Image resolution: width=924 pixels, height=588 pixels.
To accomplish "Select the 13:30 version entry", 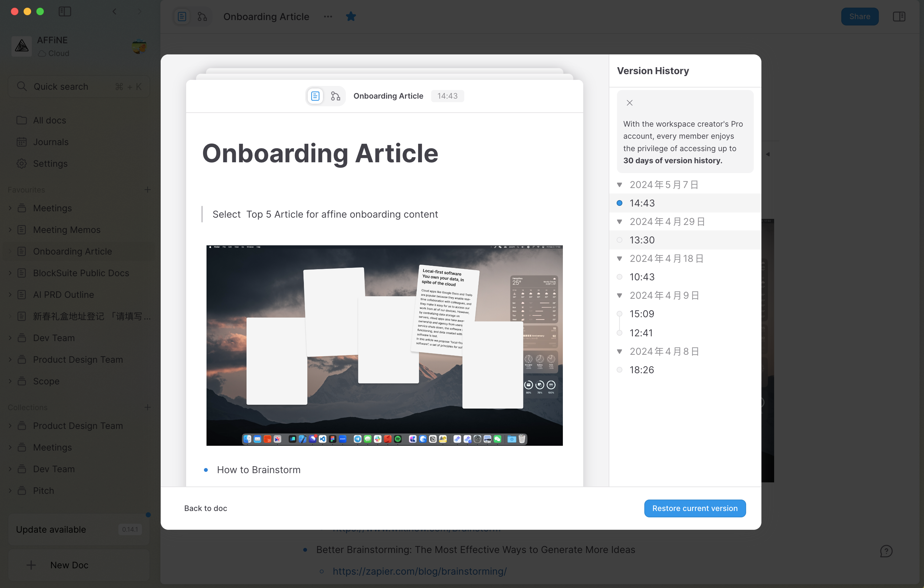I will tap(642, 240).
